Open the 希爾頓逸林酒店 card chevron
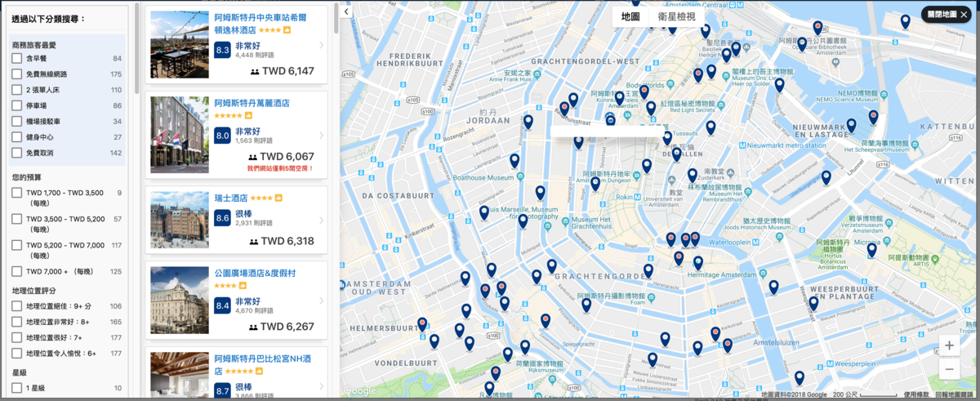980x401 pixels. click(x=321, y=46)
